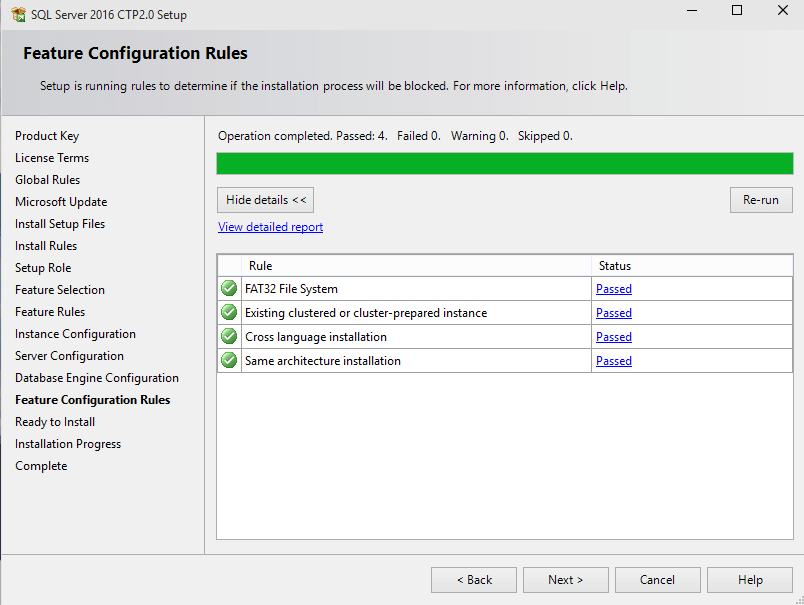Select the License Terms step
The image size is (804, 605).
pos(52,158)
